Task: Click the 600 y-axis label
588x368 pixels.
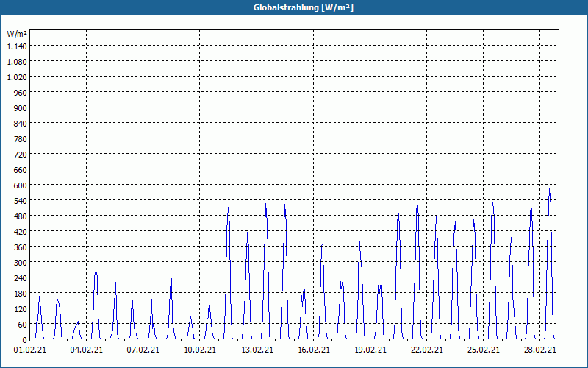Action: [x=21, y=185]
